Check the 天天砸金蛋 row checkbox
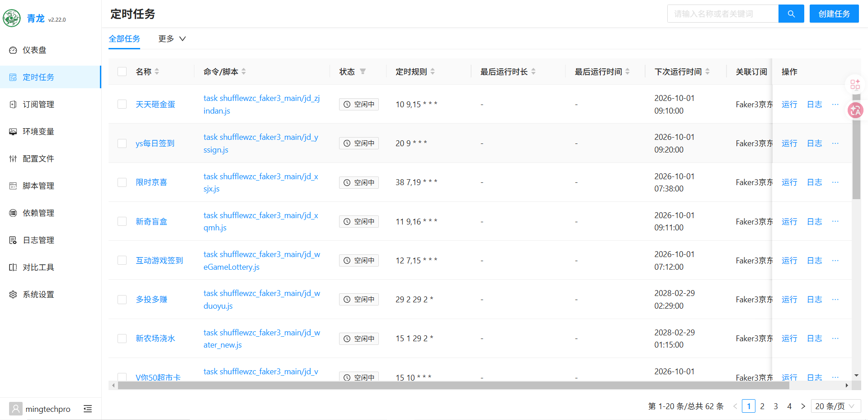This screenshot has width=868, height=420. coord(122,104)
